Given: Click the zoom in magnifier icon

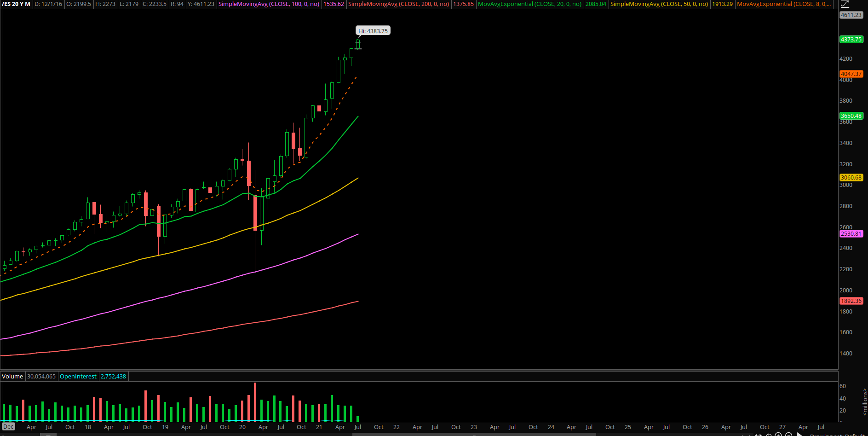Looking at the screenshot, I should [x=778, y=435].
